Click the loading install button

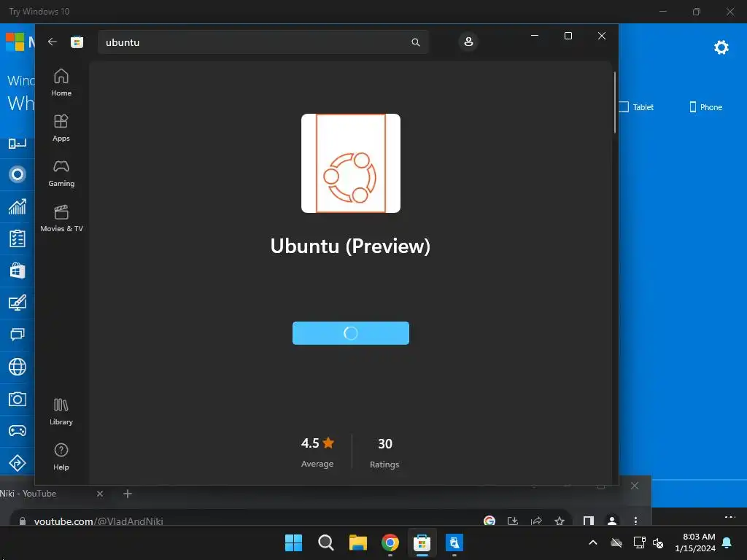tap(351, 332)
